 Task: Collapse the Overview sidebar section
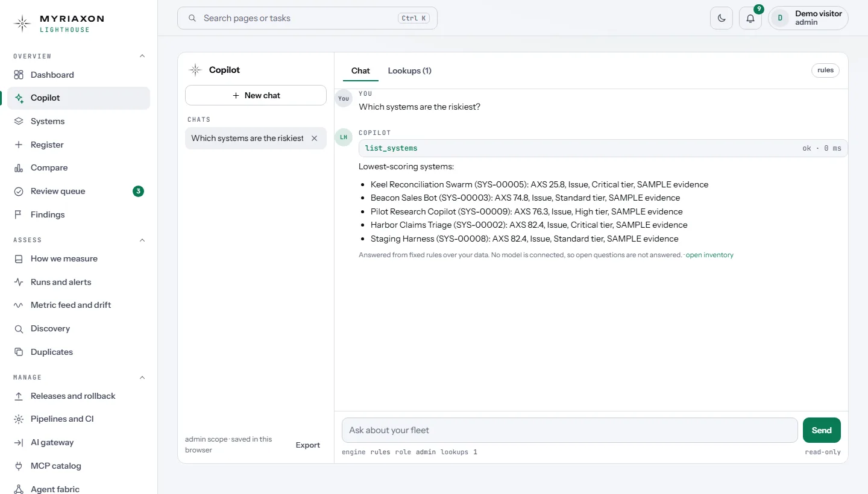(142, 56)
